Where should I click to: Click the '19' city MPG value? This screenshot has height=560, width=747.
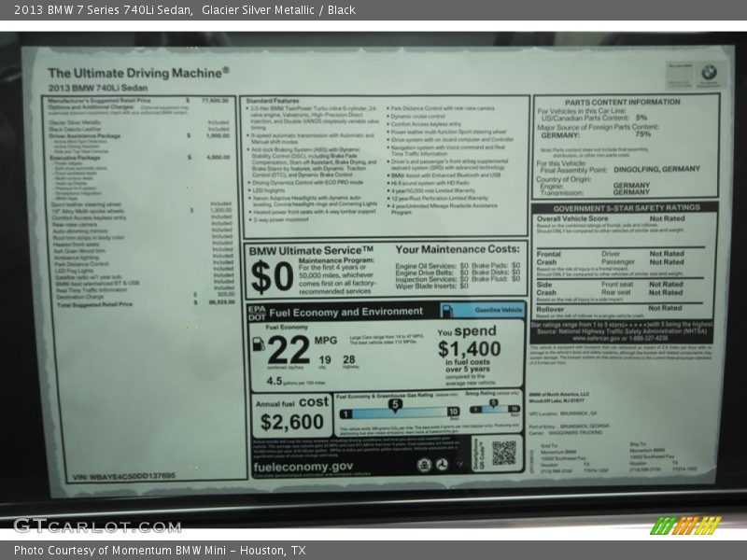coord(325,359)
